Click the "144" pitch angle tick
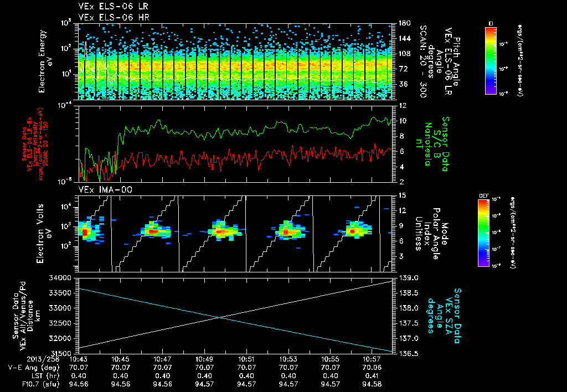 click(404, 38)
